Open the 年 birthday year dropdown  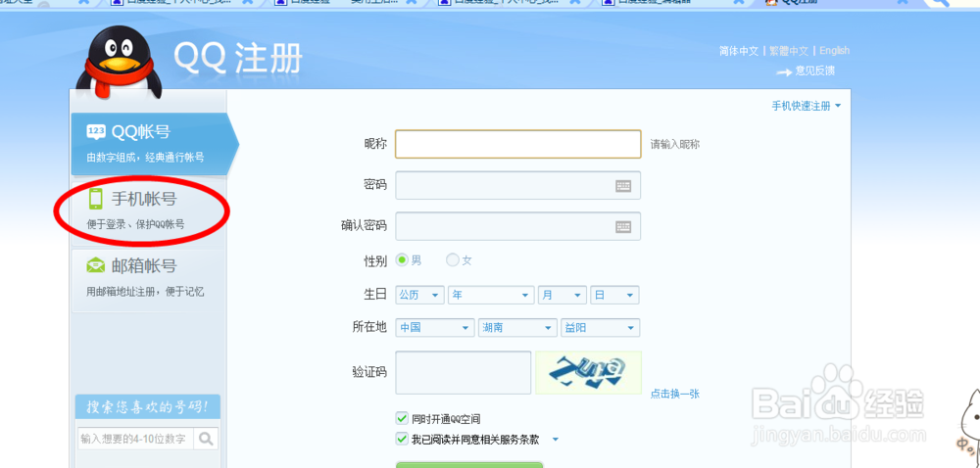tap(491, 295)
